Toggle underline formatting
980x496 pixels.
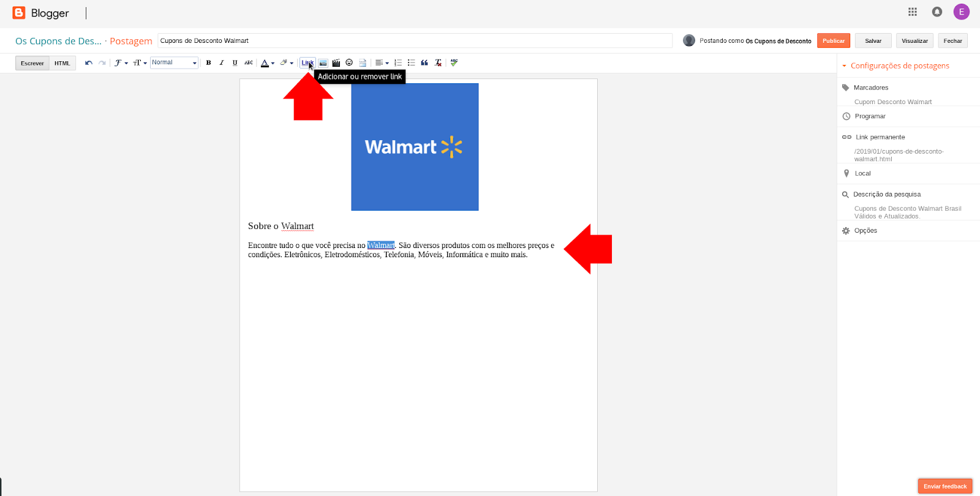click(235, 63)
